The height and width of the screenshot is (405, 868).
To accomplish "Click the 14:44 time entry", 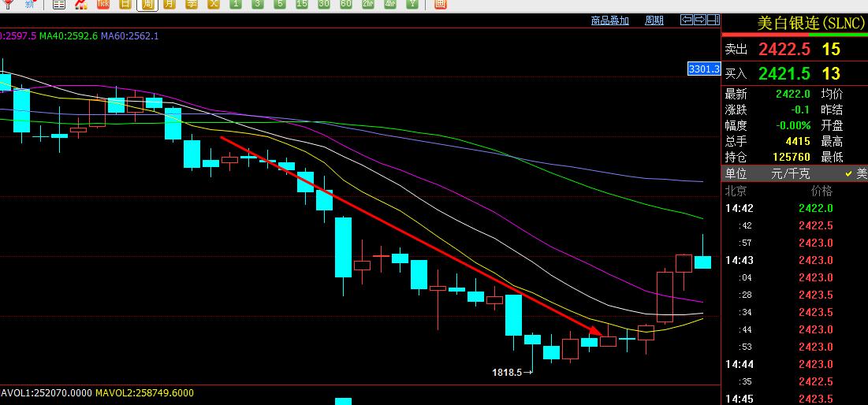I will (x=739, y=364).
